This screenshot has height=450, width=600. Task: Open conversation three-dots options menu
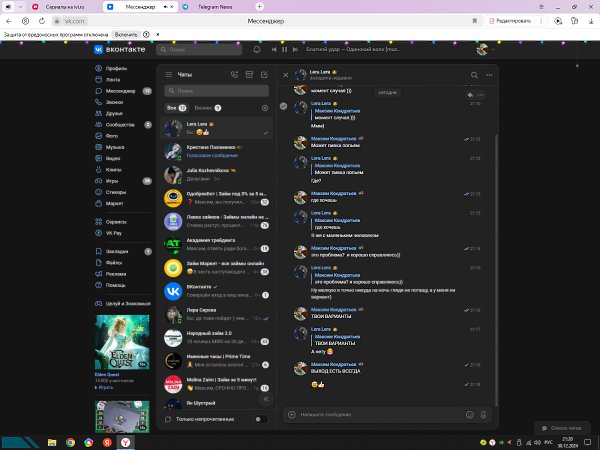489,75
